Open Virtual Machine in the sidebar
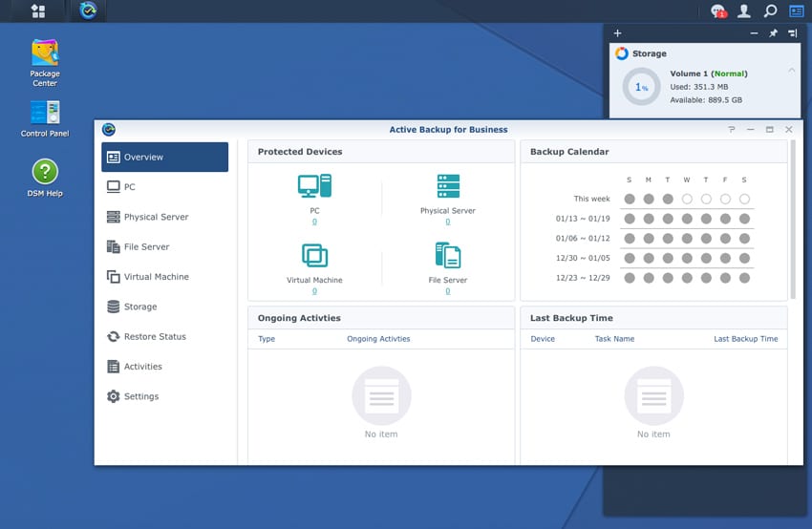 coord(164,277)
